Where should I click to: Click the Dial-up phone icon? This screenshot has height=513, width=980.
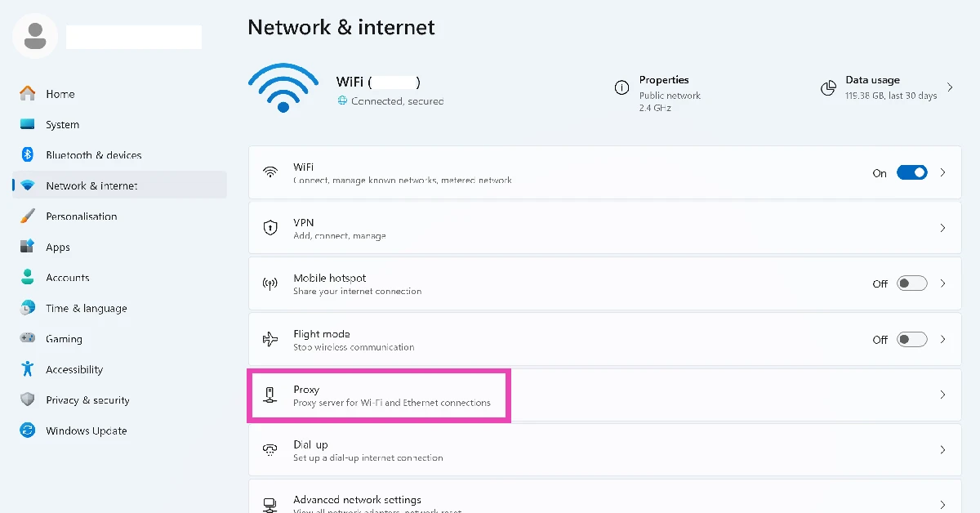(270, 449)
